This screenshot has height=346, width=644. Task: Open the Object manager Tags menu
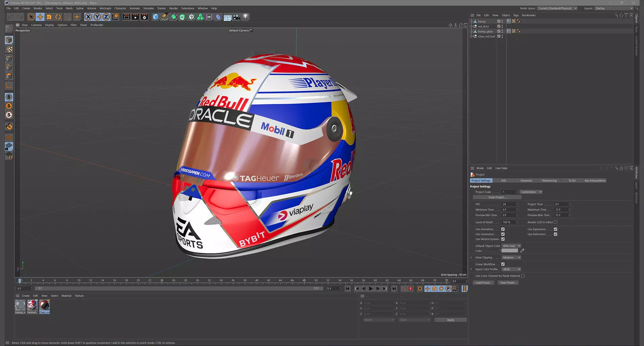click(516, 15)
